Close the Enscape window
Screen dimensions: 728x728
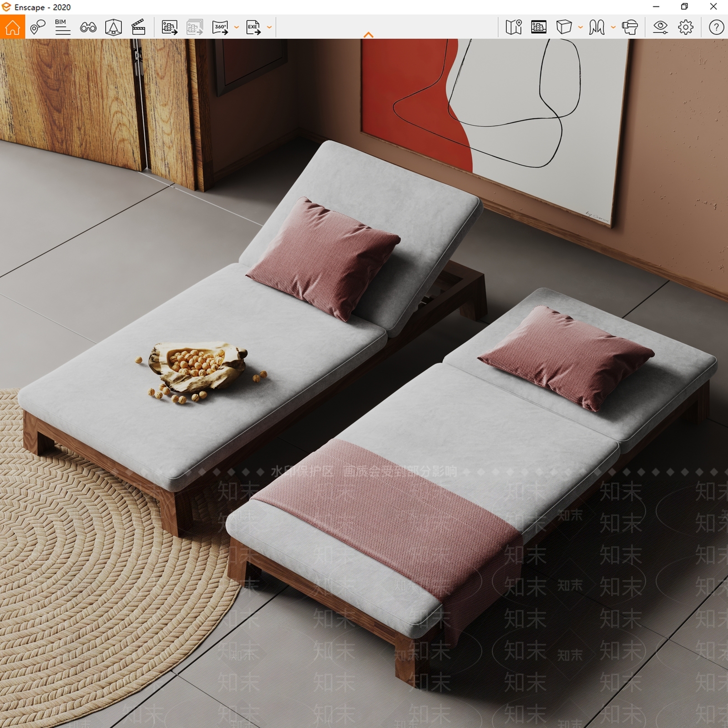point(713,7)
